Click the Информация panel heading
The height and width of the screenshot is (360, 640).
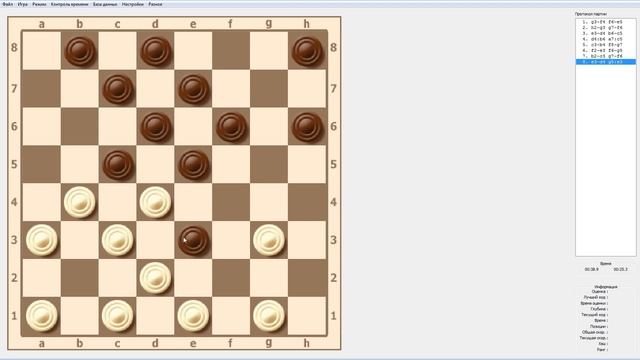point(606,287)
